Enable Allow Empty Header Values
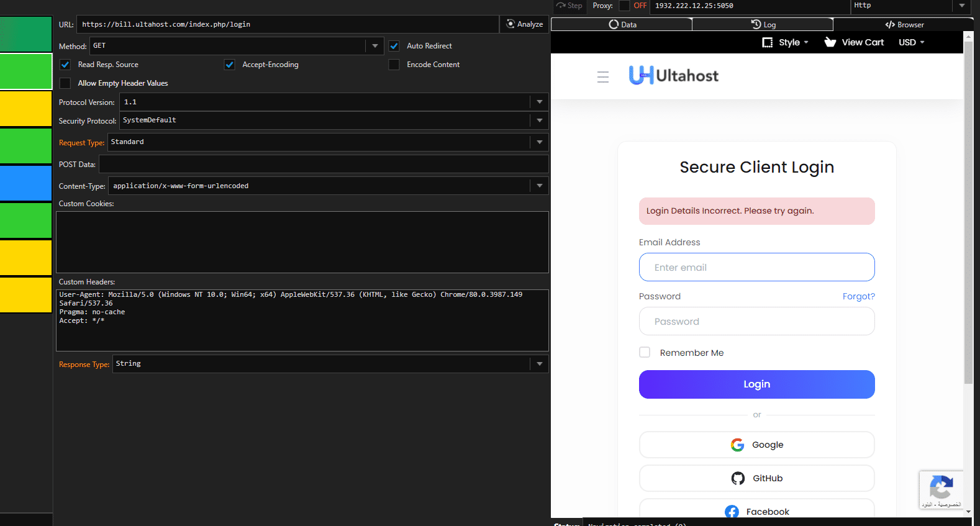 pyautogui.click(x=65, y=83)
